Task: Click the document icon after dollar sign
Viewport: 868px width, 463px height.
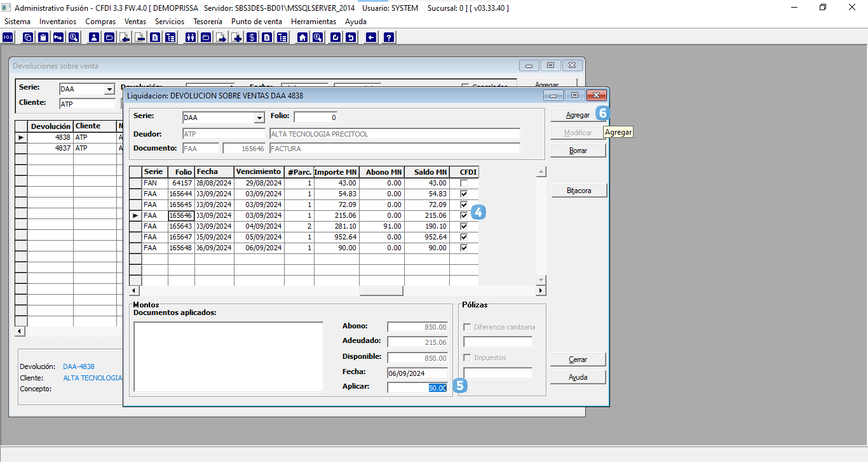Action: (267, 37)
